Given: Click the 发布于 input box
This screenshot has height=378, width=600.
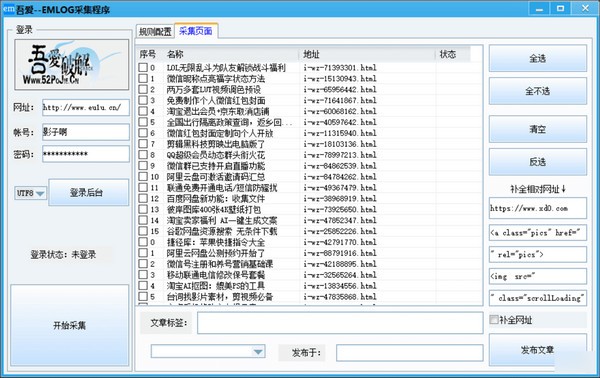Looking at the screenshot, I should click(x=409, y=352).
